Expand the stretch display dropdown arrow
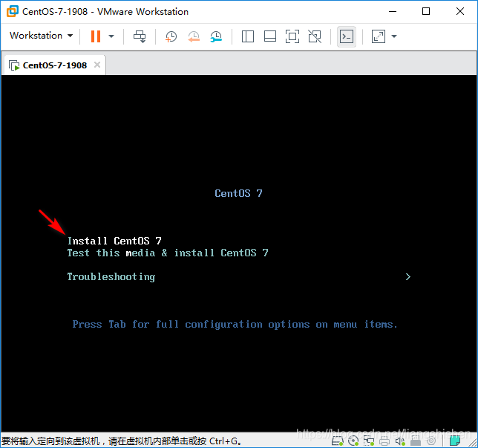The width and height of the screenshot is (478, 448). pos(394,36)
